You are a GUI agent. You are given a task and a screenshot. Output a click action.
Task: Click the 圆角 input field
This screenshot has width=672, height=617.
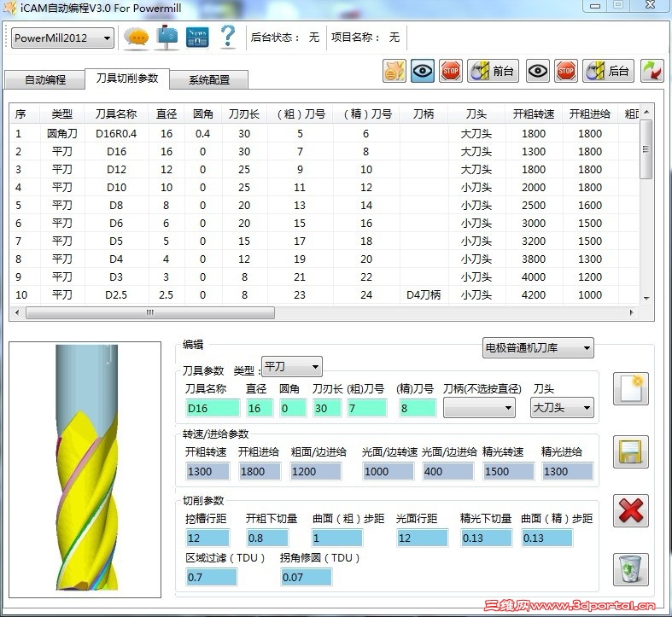tap(293, 408)
